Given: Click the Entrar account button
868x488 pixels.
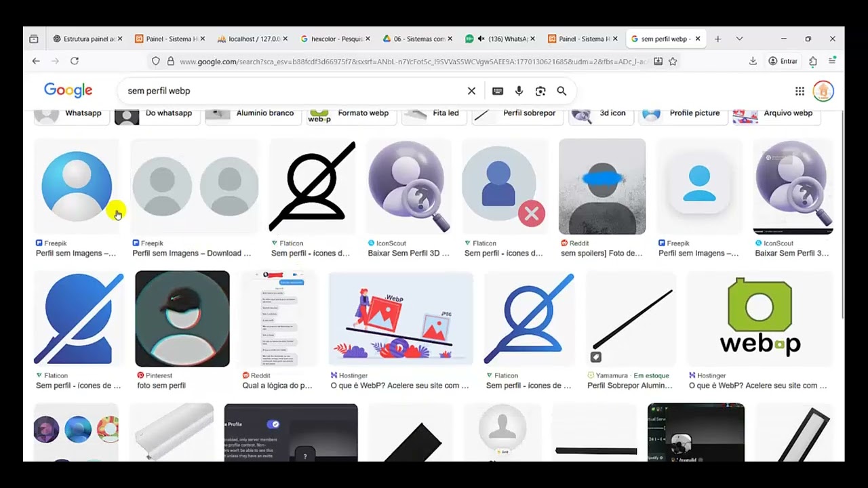Looking at the screenshot, I should (783, 61).
